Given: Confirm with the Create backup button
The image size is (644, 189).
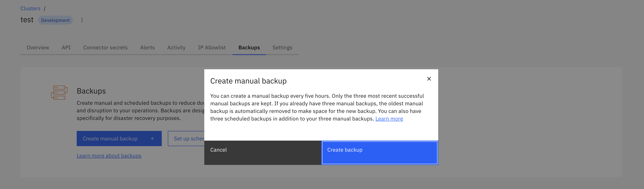Looking at the screenshot, I should point(380,153).
